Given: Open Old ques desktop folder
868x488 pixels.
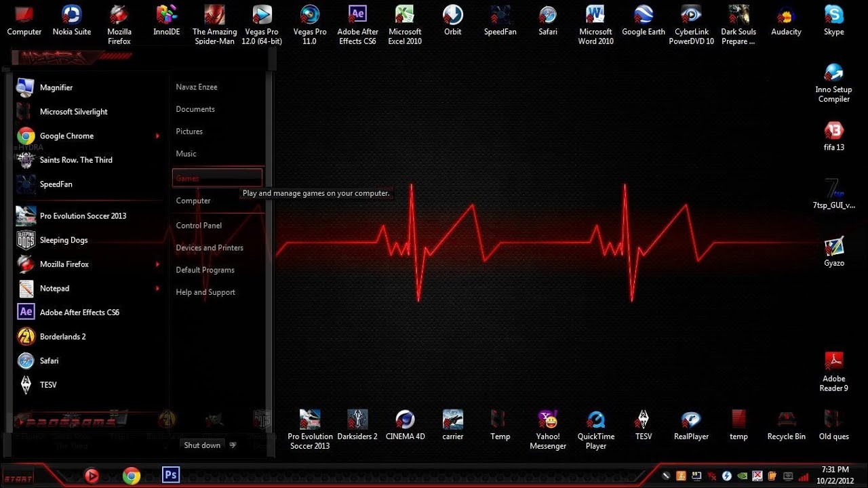Looking at the screenshot, I should tap(834, 425).
